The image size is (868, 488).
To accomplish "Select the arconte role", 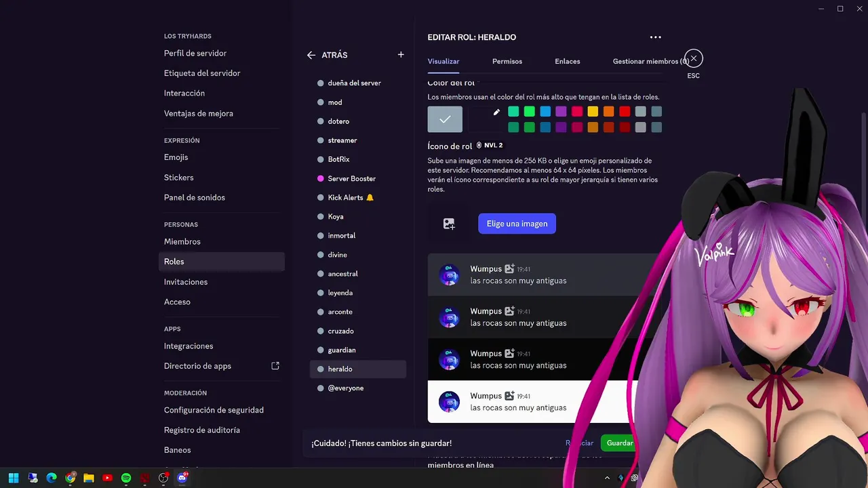I will 358,312.
